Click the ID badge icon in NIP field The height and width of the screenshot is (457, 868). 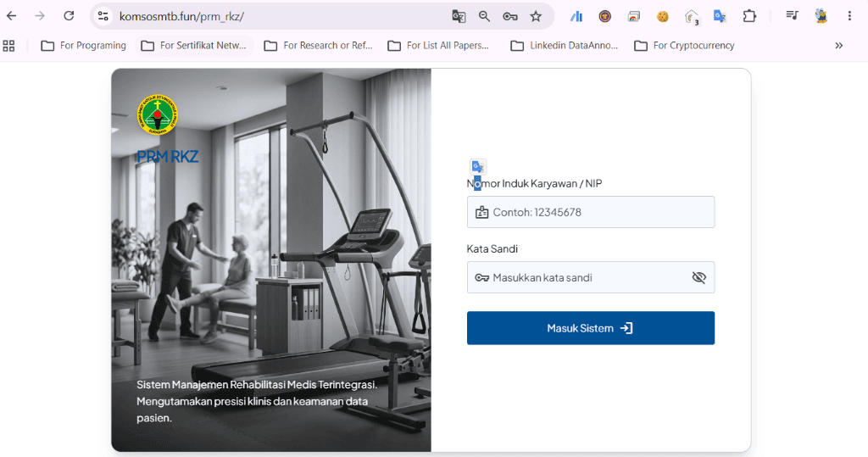[481, 212]
